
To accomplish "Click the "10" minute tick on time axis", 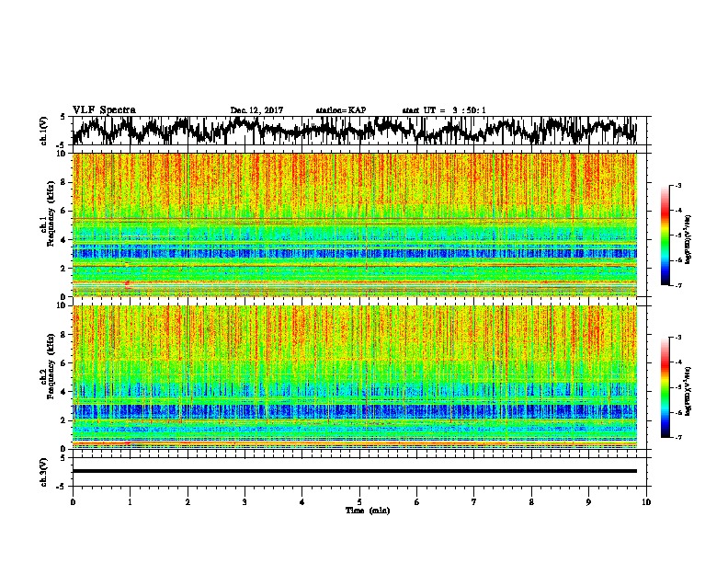I will pos(646,502).
